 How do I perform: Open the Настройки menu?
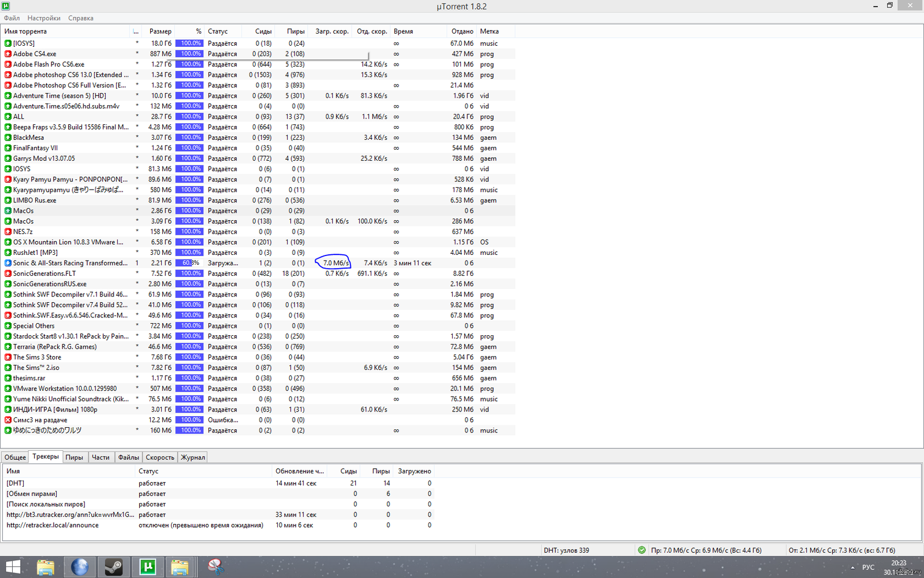(44, 18)
